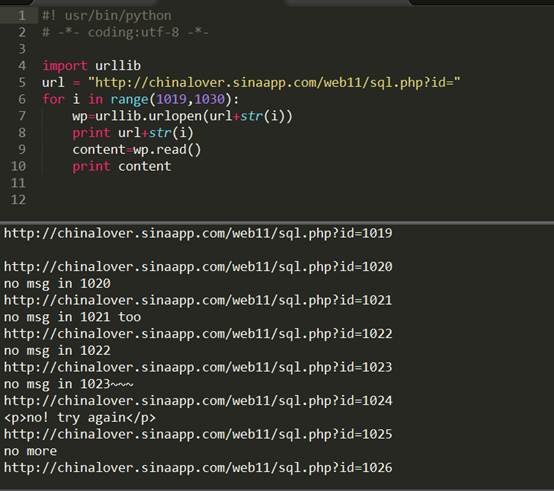
Task: Click the output URL ending in id=1022
Action: click(x=198, y=334)
